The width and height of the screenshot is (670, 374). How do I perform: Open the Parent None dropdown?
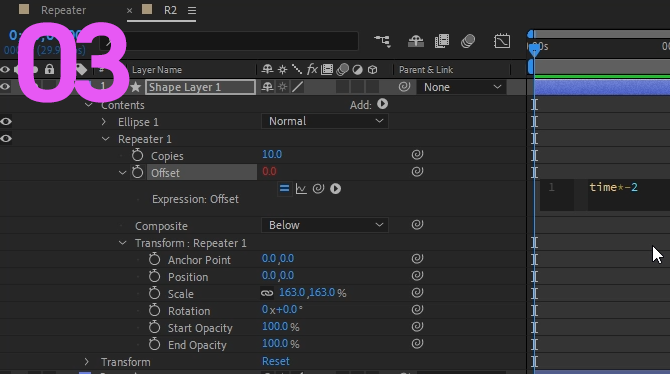click(462, 87)
